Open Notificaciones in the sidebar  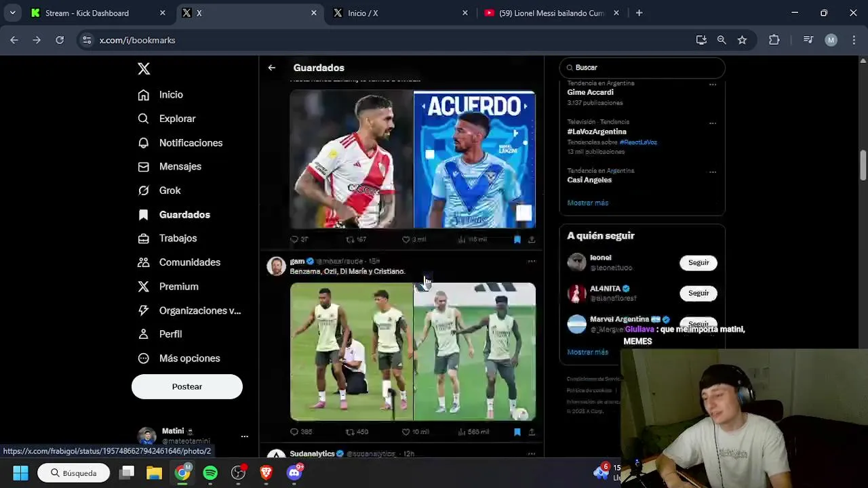point(180,143)
